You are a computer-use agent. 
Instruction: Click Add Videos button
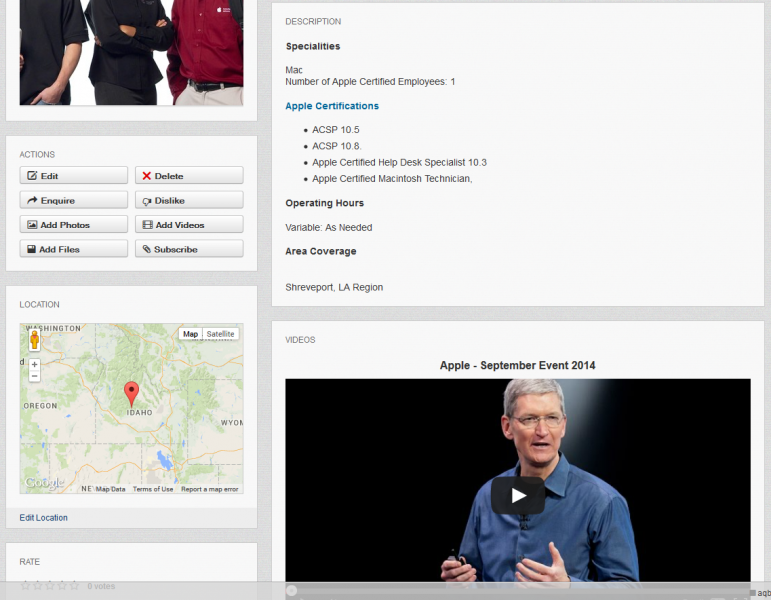[x=189, y=225]
